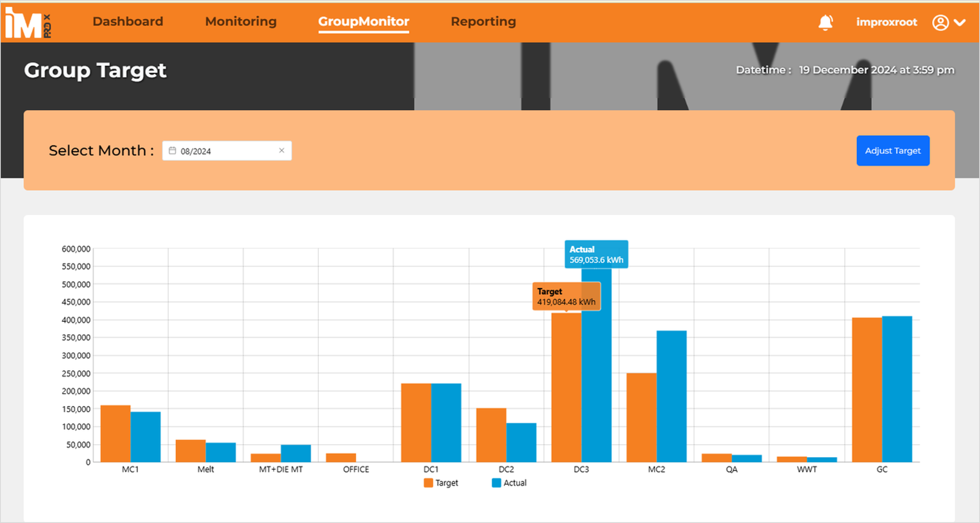Viewport: 980px width, 523px height.
Task: Click the GC orange Target bar
Action: (x=867, y=390)
